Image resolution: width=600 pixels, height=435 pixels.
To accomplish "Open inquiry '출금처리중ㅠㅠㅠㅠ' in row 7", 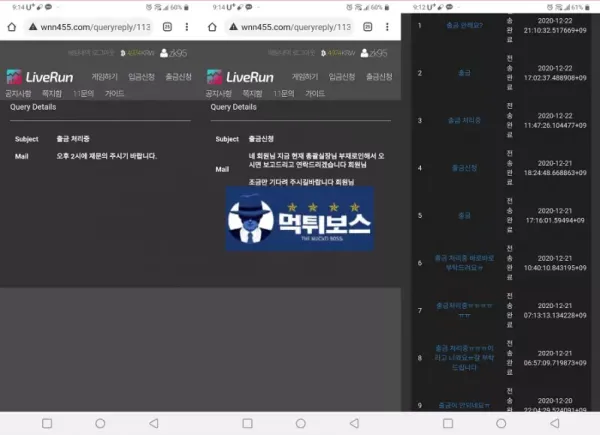I will [464, 310].
